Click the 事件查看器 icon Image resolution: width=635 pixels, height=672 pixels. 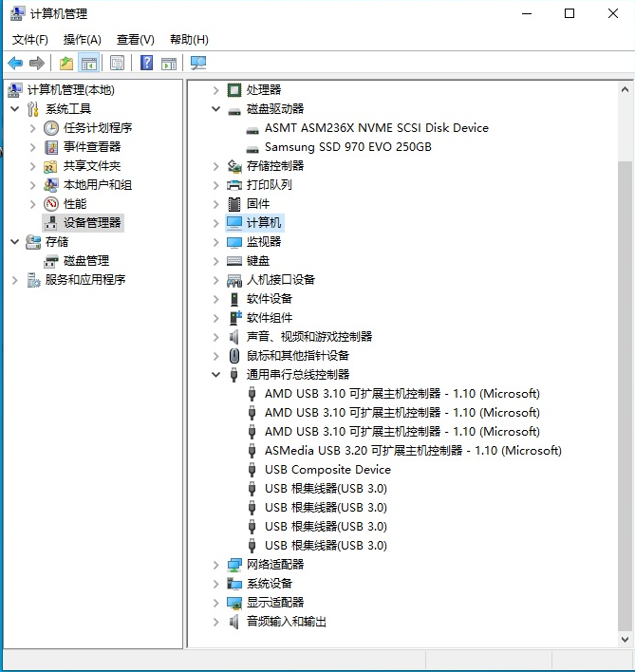[51, 147]
